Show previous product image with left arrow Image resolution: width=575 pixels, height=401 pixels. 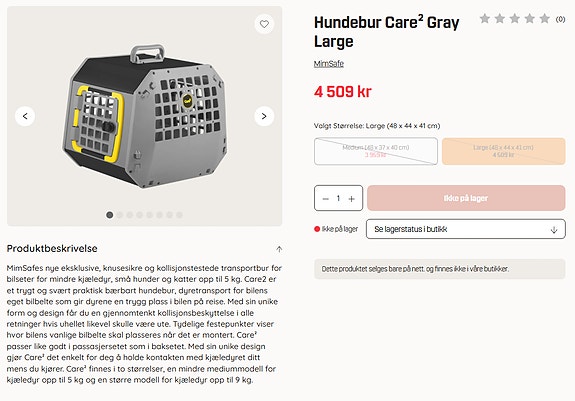point(25,116)
